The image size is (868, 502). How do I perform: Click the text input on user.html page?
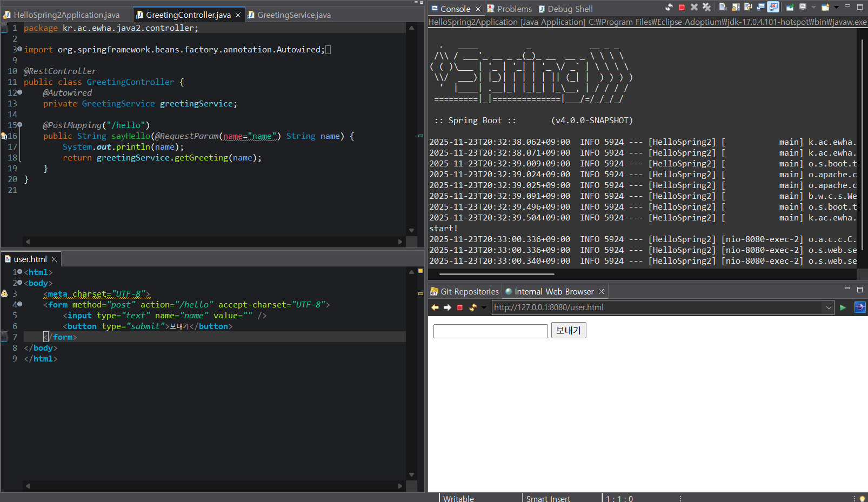click(491, 331)
